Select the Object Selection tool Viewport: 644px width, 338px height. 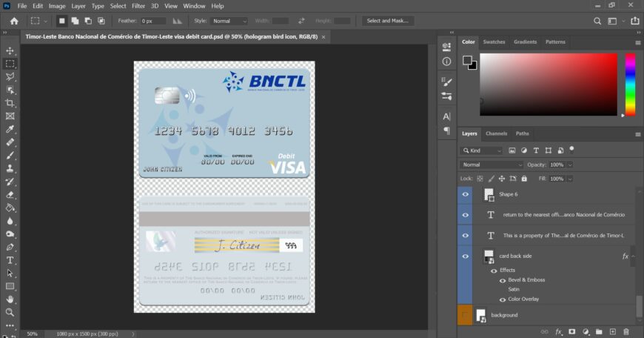(x=10, y=90)
